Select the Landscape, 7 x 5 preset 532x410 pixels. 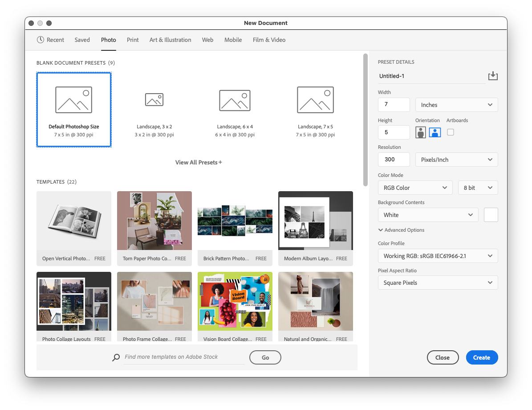315,110
